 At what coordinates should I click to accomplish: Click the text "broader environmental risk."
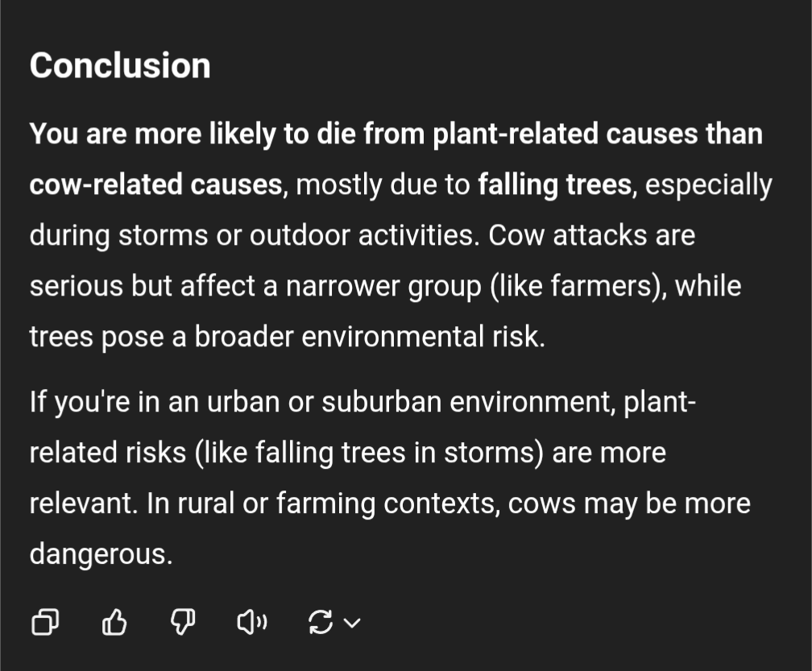[370, 337]
